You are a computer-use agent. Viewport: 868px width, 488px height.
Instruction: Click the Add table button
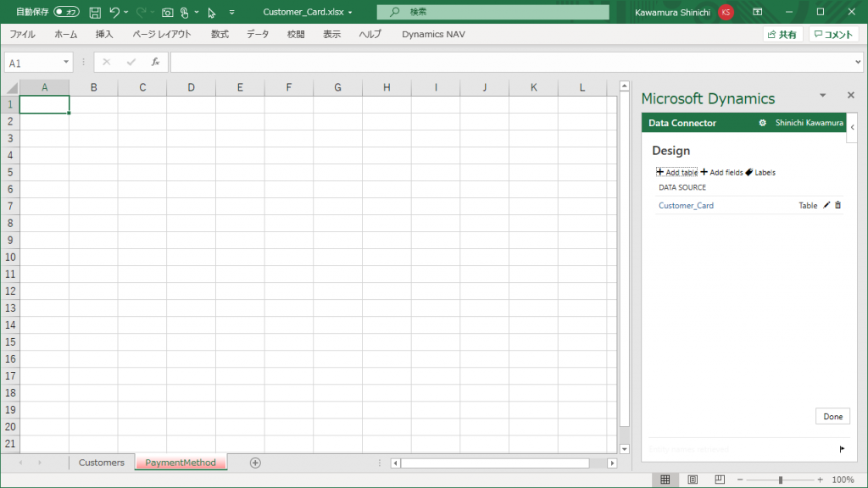(676, 172)
